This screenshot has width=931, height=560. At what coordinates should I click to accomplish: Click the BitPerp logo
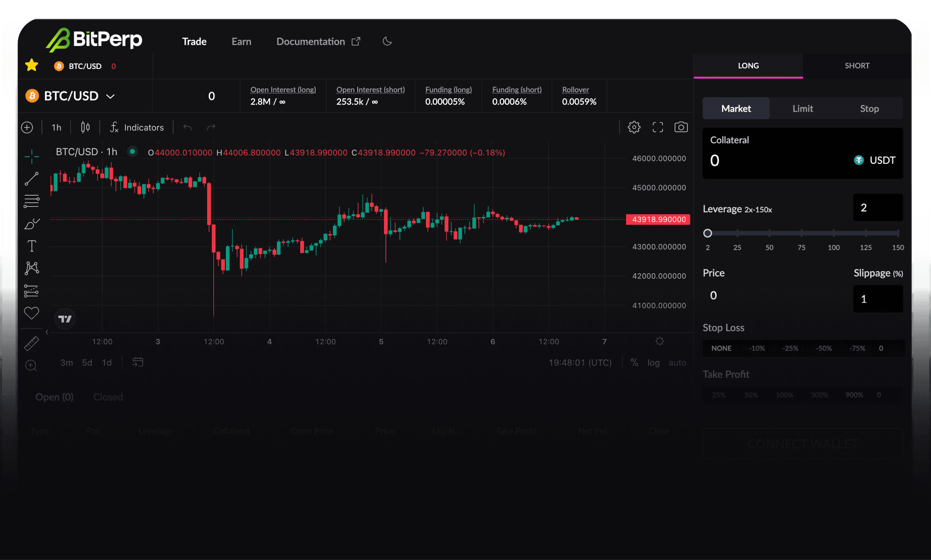94,40
